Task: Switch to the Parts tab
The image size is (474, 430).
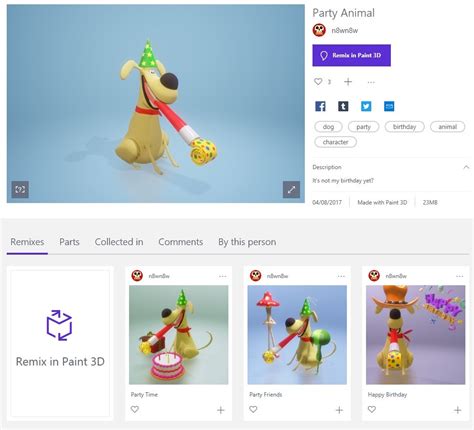Action: [69, 242]
